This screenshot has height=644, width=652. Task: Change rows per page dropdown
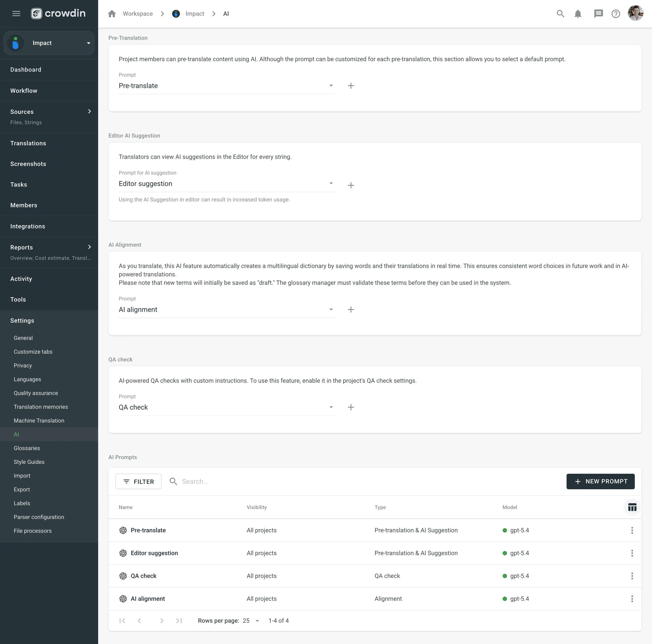(251, 621)
